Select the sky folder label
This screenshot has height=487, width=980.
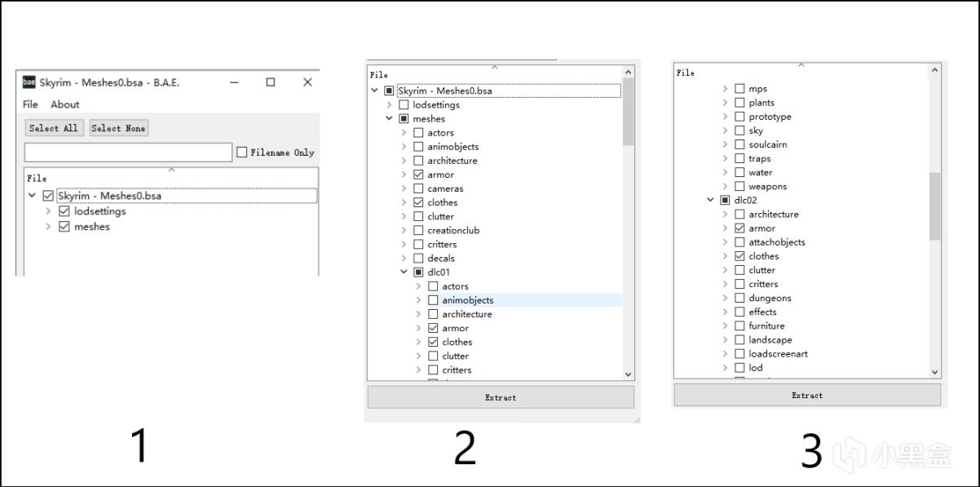point(756,131)
